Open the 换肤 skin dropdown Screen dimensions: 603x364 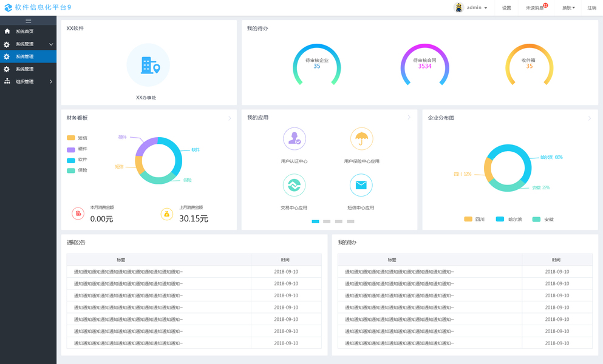(568, 8)
